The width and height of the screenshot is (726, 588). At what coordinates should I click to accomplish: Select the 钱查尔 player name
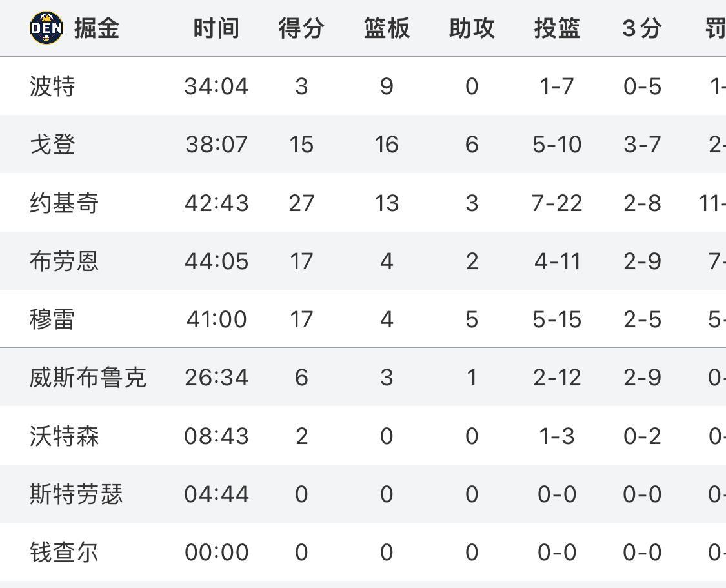tap(64, 552)
